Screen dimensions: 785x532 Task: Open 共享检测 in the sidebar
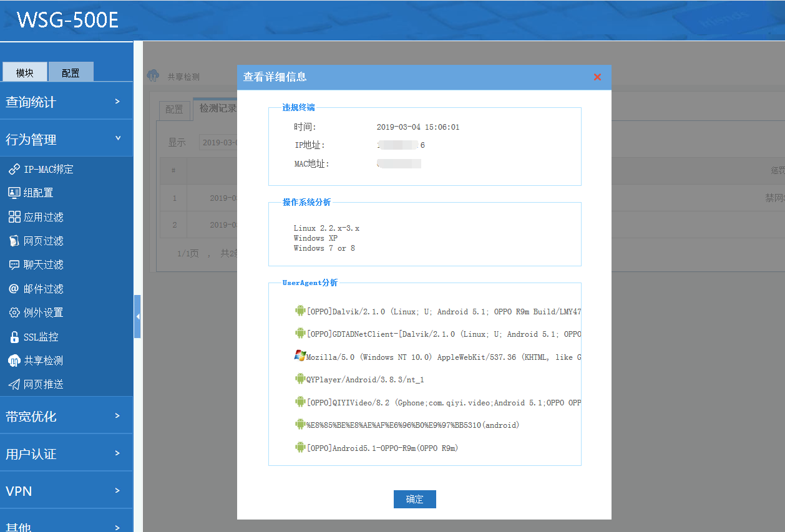pos(42,360)
